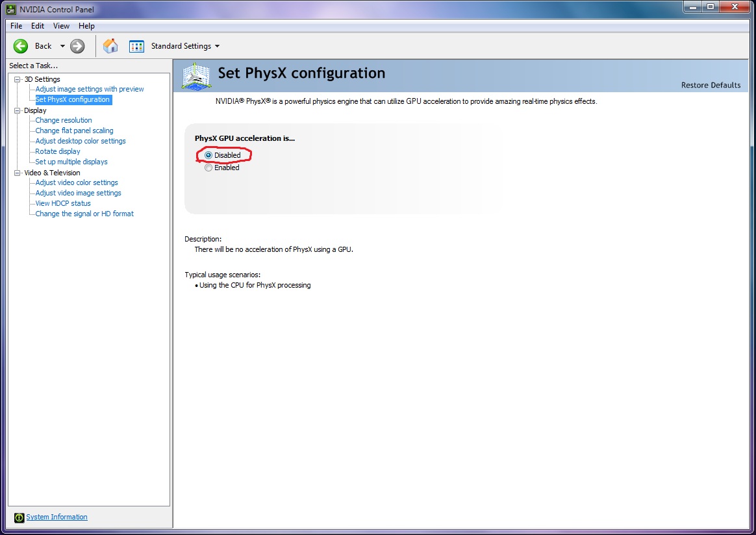Viewport: 756px width, 535px height.
Task: Open the File menu
Action: tap(16, 26)
